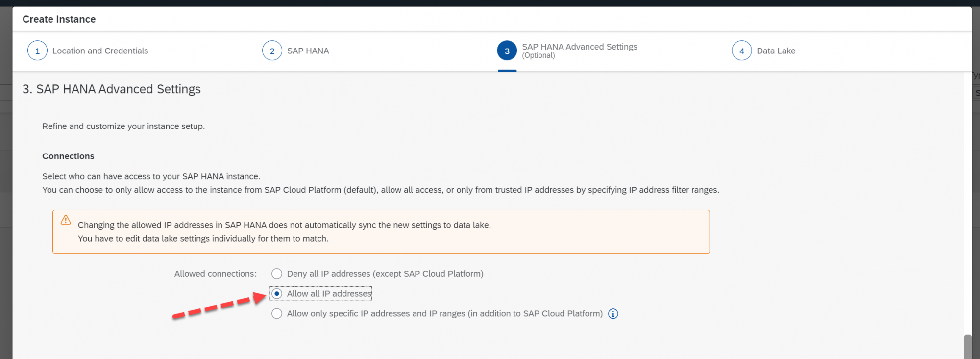Click the 'Allowed connections:' label
The width and height of the screenshot is (980, 359).
216,274
